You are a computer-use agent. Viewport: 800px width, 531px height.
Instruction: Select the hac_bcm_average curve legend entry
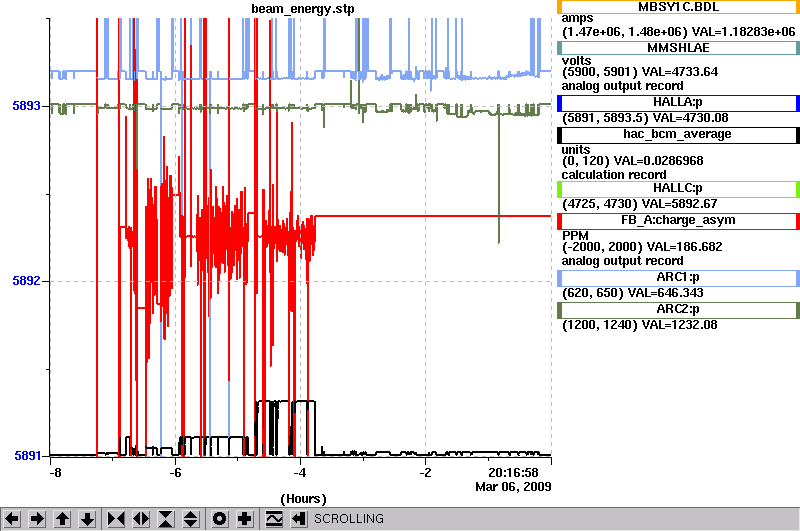tap(678, 135)
